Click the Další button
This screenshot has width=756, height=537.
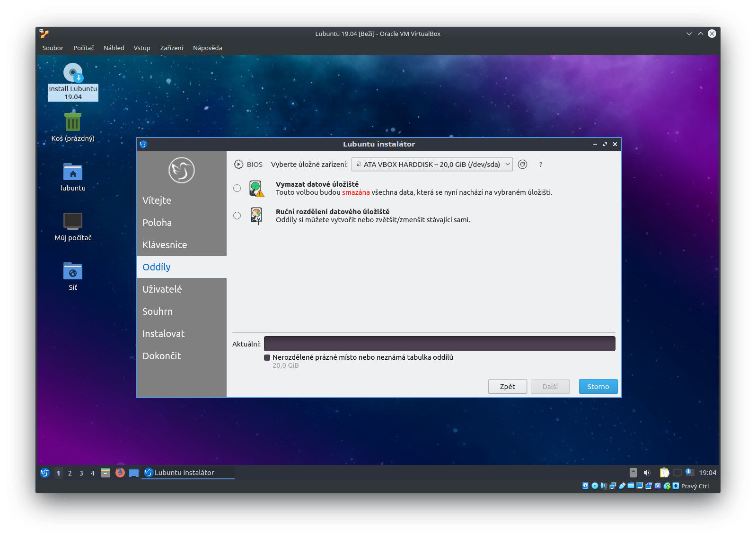click(x=550, y=387)
